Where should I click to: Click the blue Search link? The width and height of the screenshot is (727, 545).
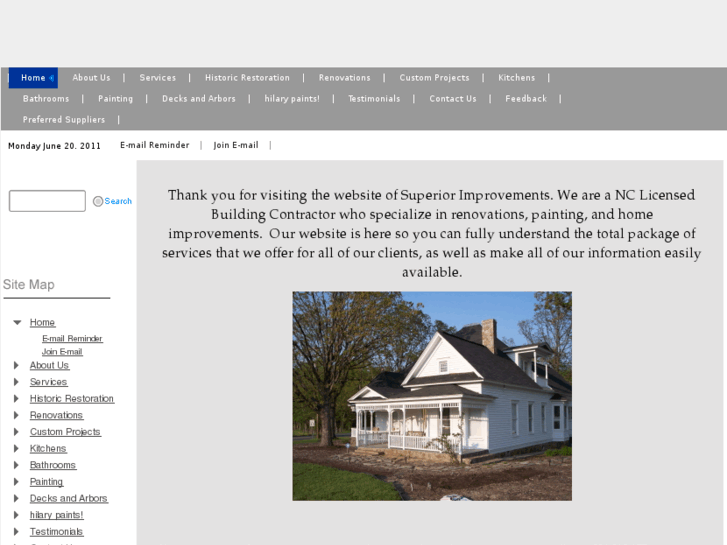[x=118, y=201]
